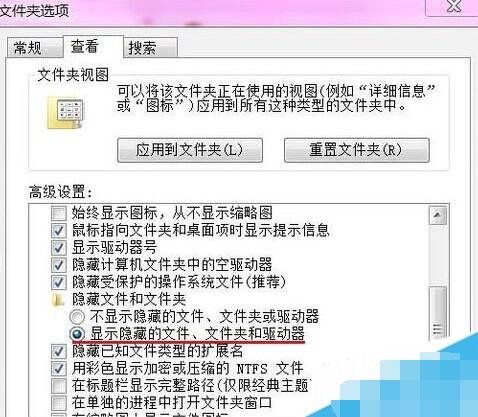The height and width of the screenshot is (417, 478).
Task: Disable 隐藏受保护的操作系统文件(推荐)
Action: click(x=58, y=282)
